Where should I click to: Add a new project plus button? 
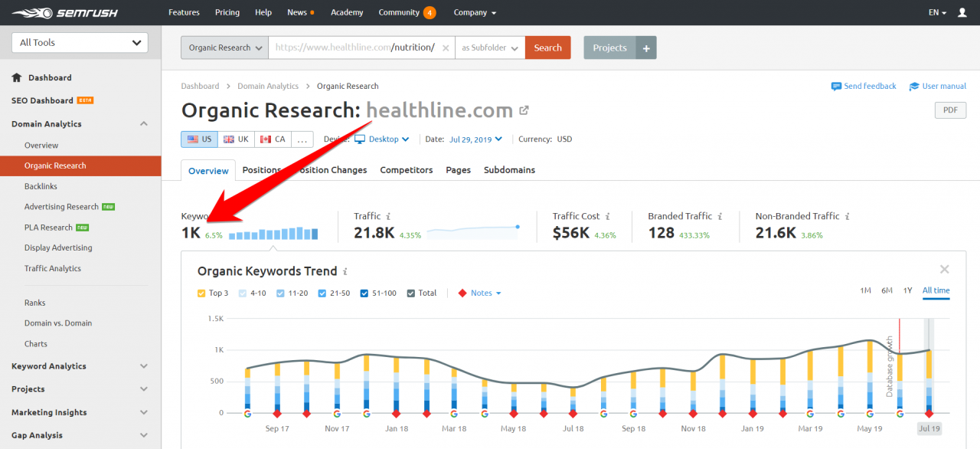[x=646, y=48]
